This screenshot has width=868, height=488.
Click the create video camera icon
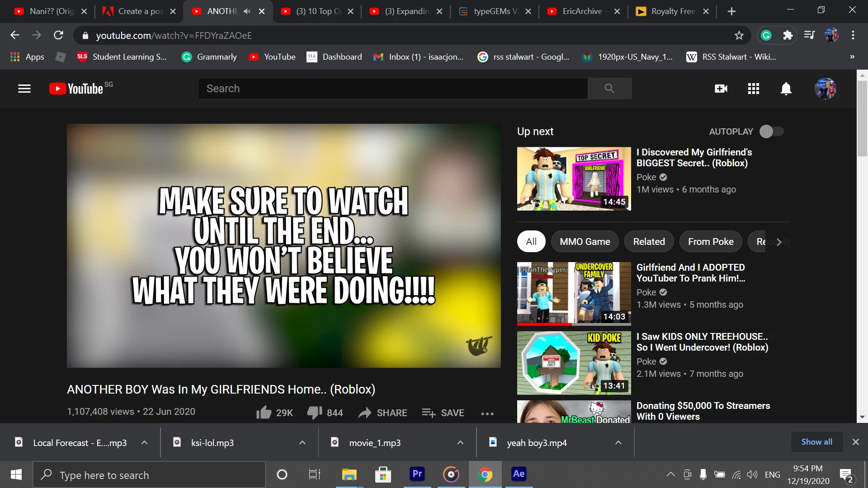point(721,89)
